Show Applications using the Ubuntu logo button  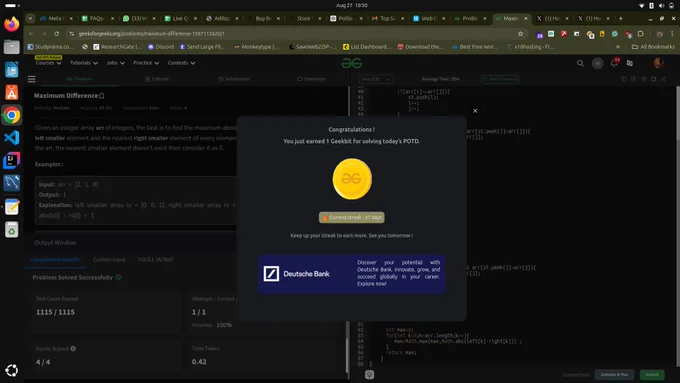pos(12,370)
